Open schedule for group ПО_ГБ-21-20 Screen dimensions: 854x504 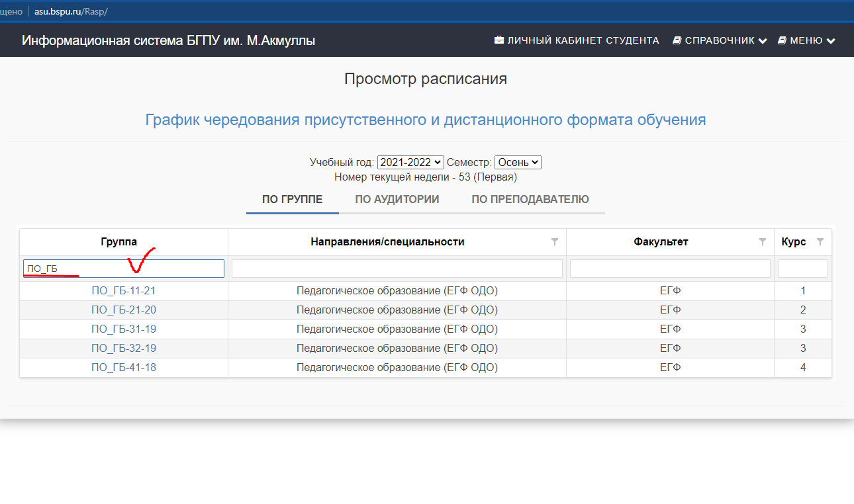pos(124,310)
